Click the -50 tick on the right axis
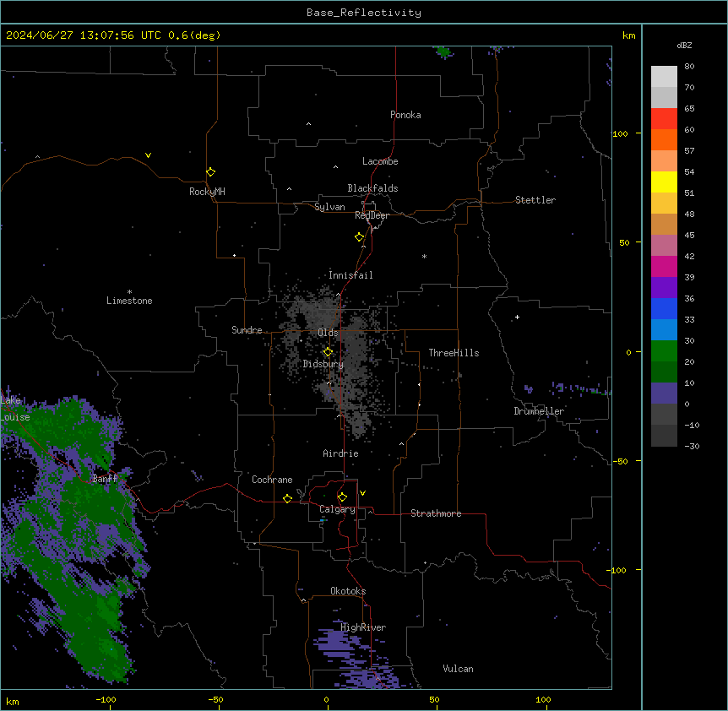The height and width of the screenshot is (711, 728). point(620,461)
